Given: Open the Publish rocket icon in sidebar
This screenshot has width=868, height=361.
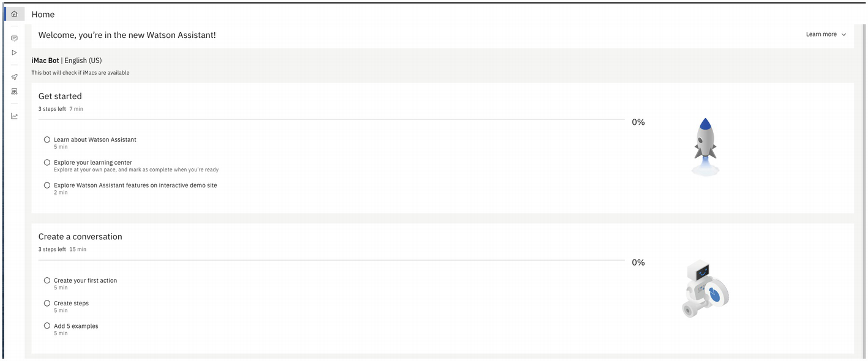Looking at the screenshot, I should pos(14,77).
